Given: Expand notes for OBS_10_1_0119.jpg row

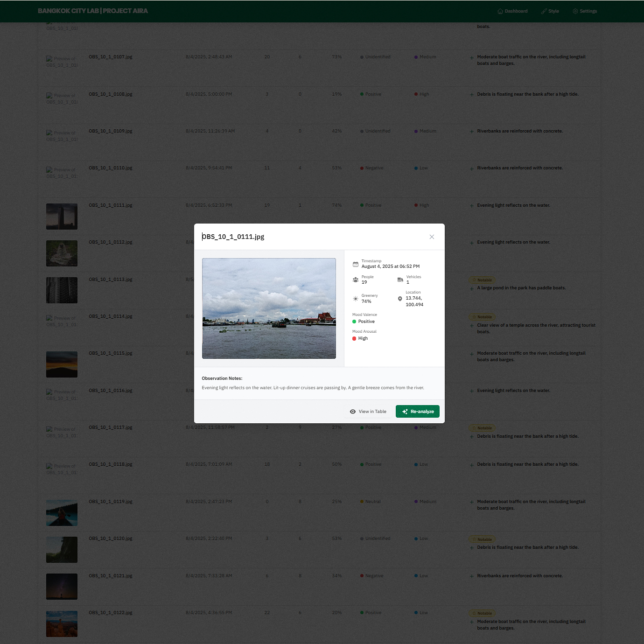Looking at the screenshot, I should [x=472, y=502].
